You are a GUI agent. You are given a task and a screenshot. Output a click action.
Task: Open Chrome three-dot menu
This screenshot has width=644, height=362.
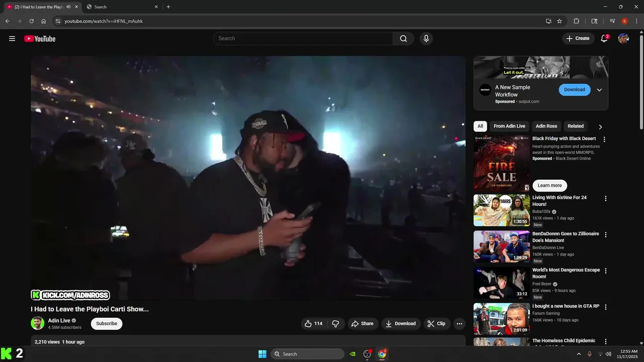click(x=636, y=21)
